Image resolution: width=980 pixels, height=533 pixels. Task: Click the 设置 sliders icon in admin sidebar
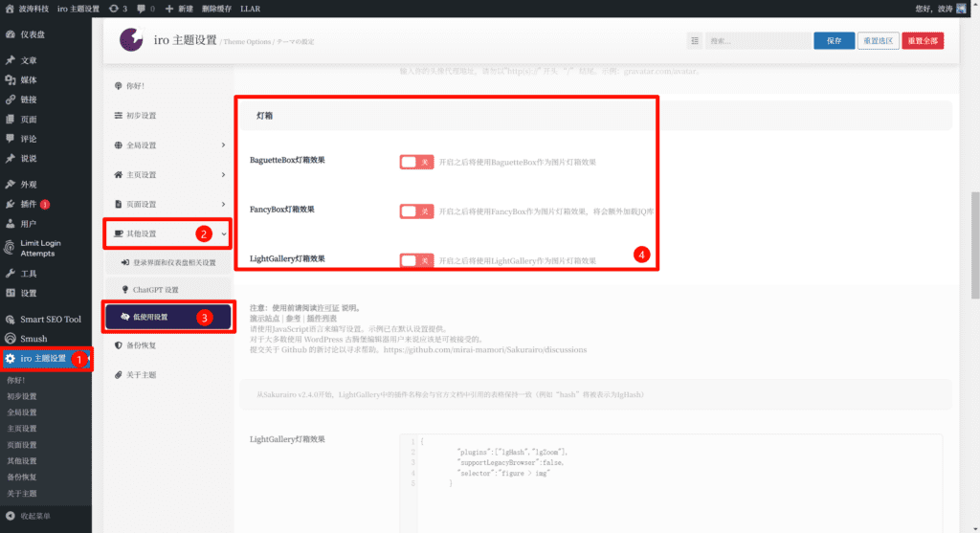click(10, 293)
